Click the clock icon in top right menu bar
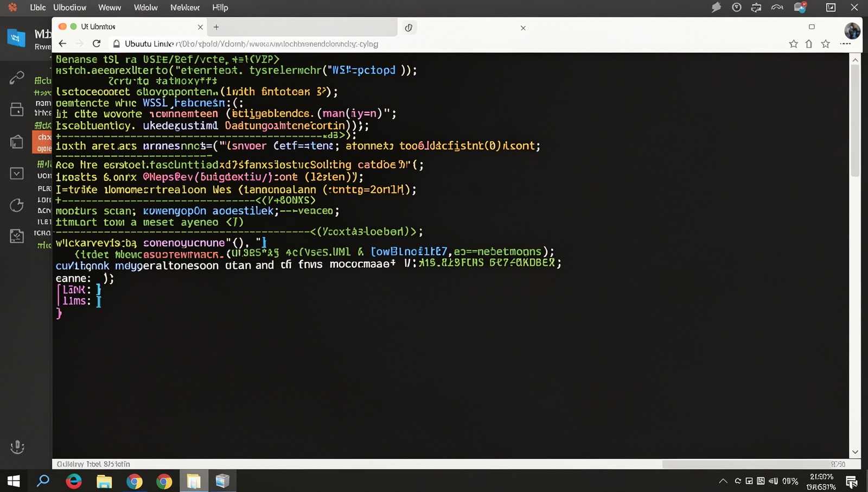 click(737, 7)
